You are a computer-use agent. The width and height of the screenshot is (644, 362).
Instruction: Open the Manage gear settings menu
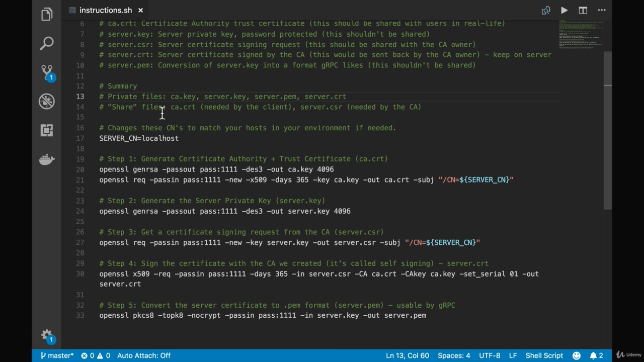(47, 335)
